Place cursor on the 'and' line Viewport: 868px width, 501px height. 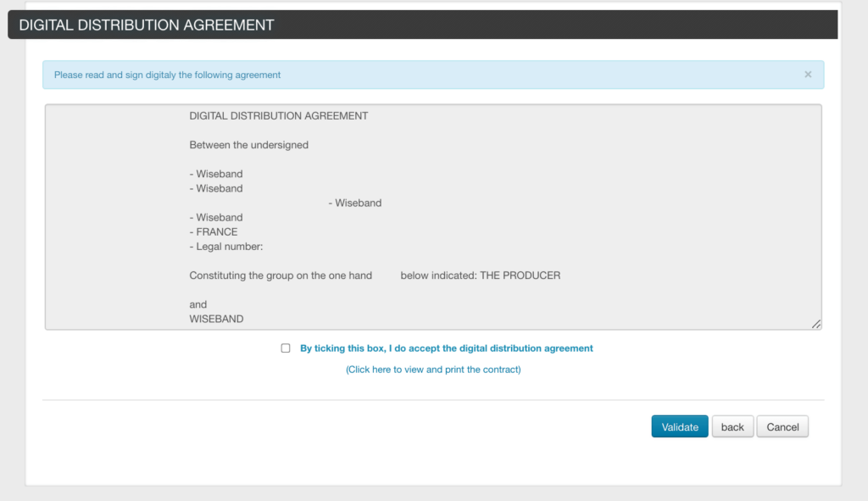pos(198,304)
